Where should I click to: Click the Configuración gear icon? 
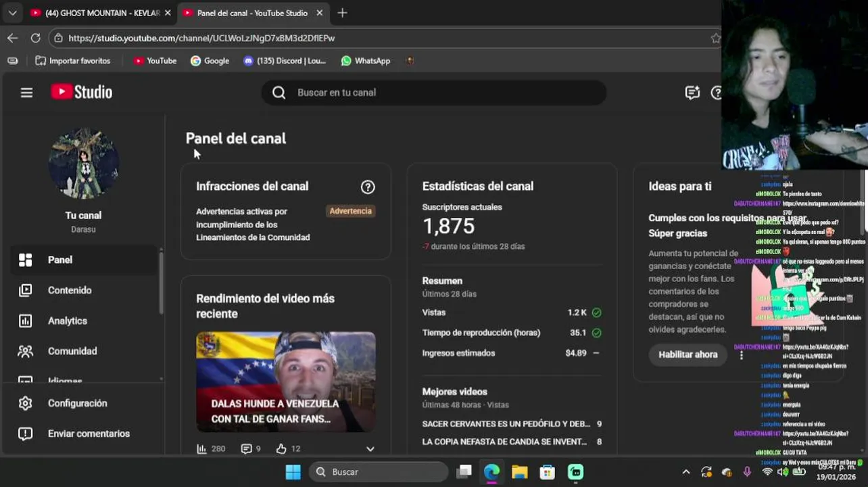(x=25, y=403)
